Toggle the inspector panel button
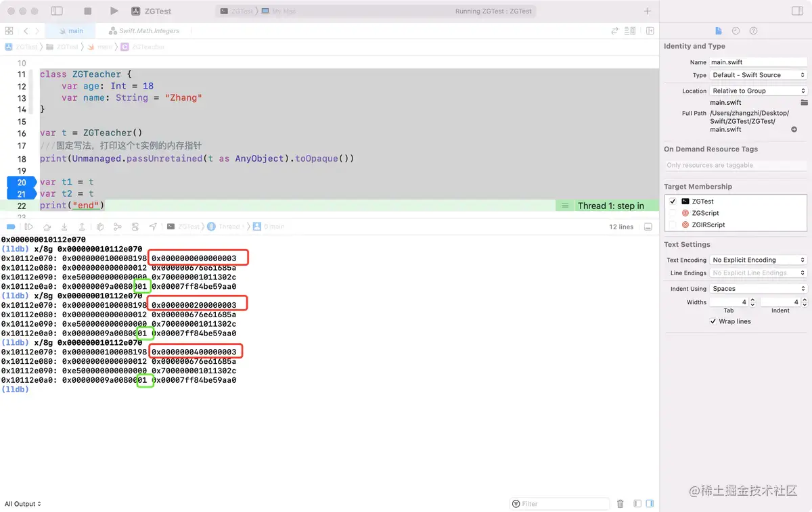Image resolution: width=812 pixels, height=512 pixels. coord(797,11)
